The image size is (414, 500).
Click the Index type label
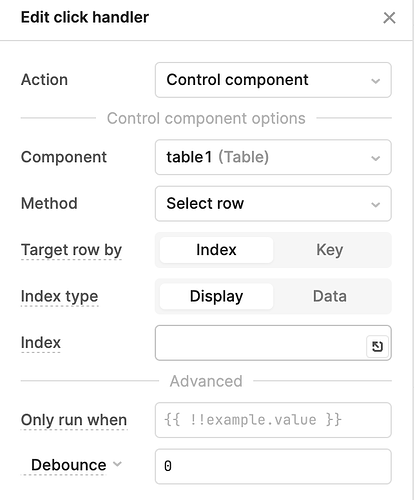click(59, 296)
